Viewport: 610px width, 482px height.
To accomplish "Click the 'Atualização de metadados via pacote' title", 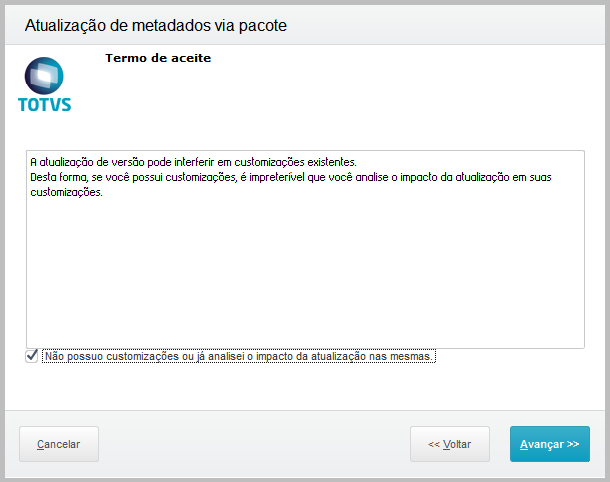I will [x=156, y=26].
